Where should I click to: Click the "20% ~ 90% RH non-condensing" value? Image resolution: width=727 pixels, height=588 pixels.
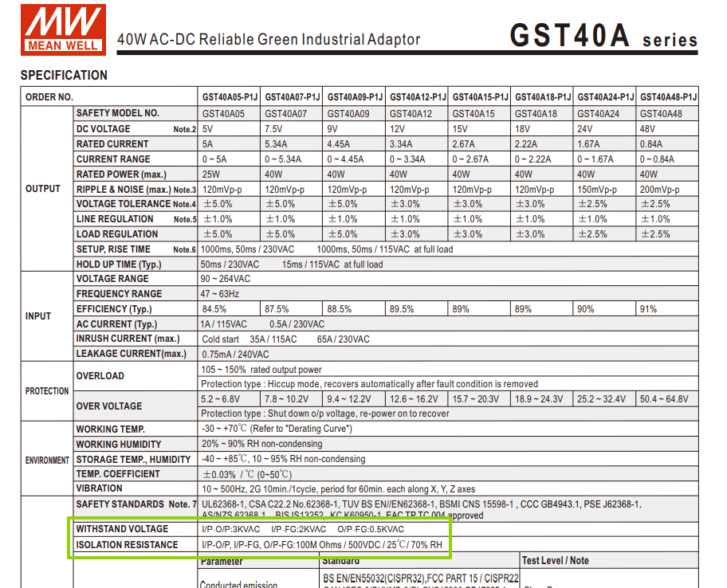point(262,444)
